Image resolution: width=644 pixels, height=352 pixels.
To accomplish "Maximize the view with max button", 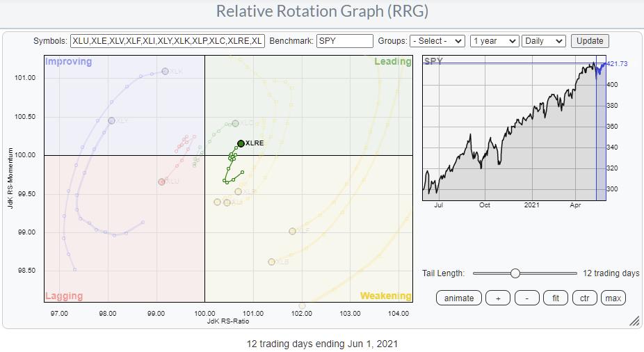I will tap(613, 298).
